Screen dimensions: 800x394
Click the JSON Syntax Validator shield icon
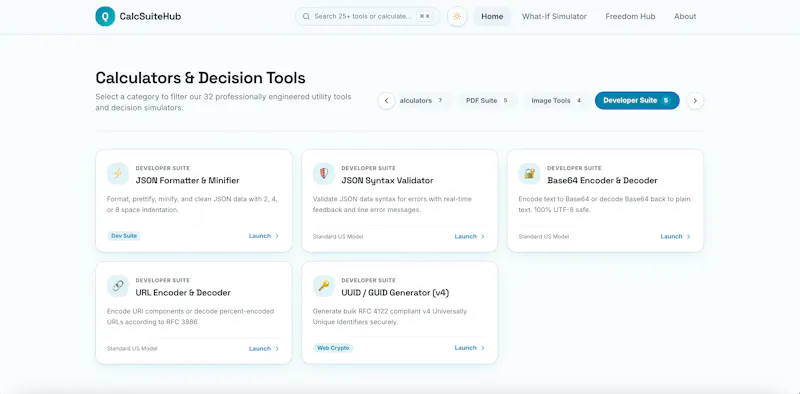pyautogui.click(x=323, y=174)
